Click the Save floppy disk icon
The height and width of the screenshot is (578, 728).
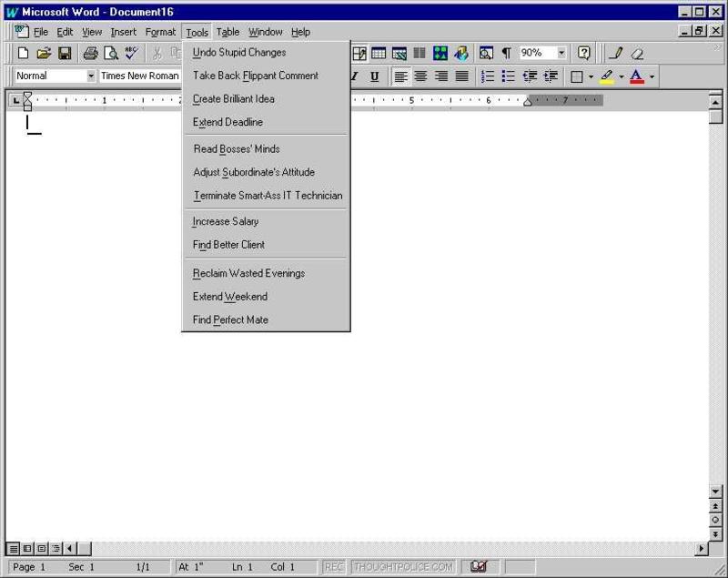coord(65,54)
